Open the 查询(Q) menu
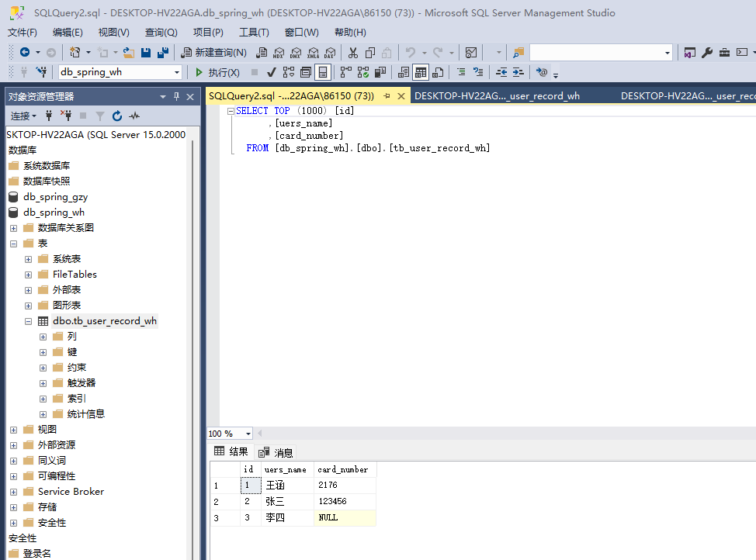756x560 pixels. [x=161, y=33]
